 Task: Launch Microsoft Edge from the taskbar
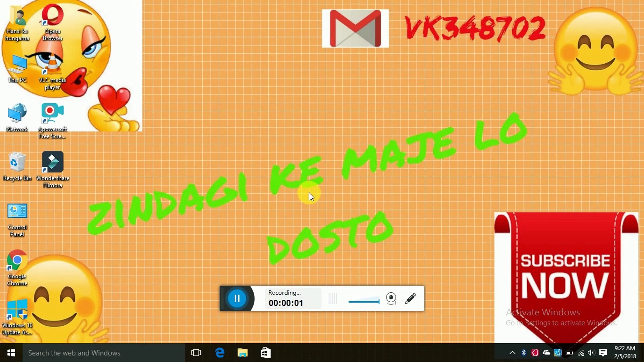tap(220, 353)
